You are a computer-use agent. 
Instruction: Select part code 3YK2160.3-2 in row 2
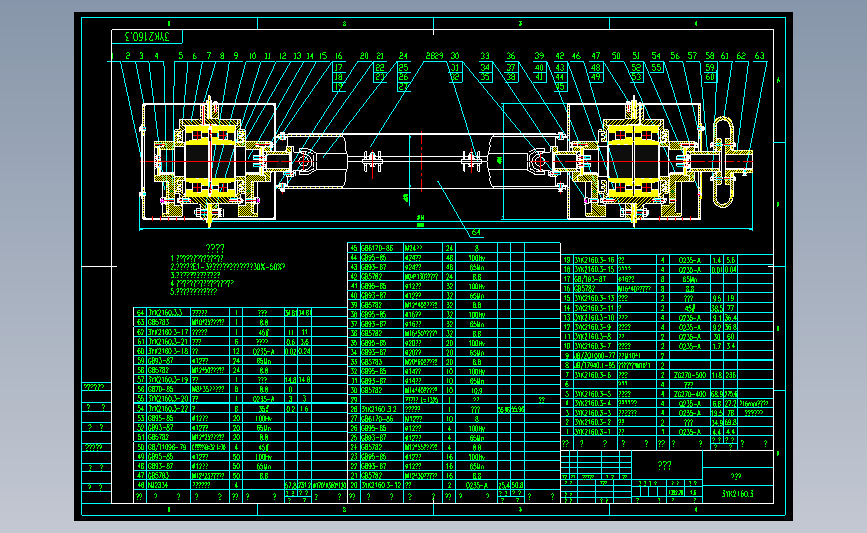(x=593, y=422)
